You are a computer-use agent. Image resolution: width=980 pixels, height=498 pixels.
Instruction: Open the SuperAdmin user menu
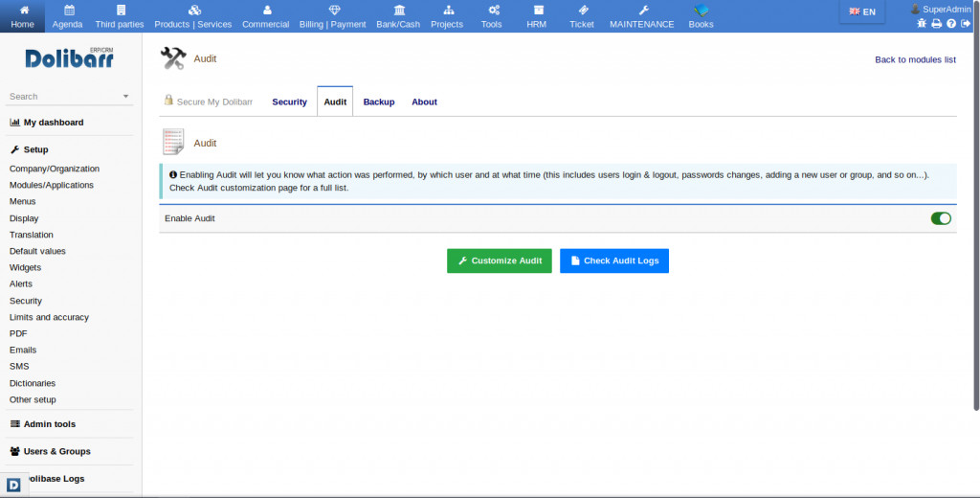click(x=941, y=9)
